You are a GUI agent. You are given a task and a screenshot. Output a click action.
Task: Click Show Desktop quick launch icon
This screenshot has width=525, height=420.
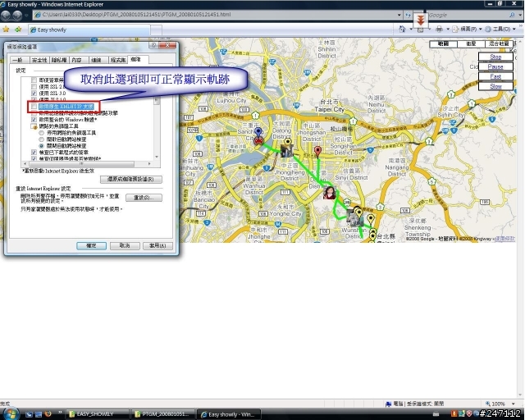click(x=29, y=414)
